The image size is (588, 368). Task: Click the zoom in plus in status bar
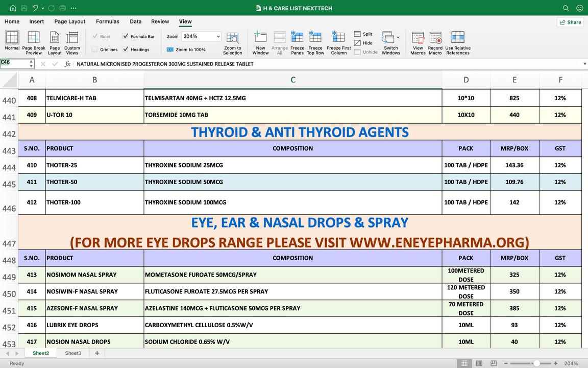(x=556, y=363)
